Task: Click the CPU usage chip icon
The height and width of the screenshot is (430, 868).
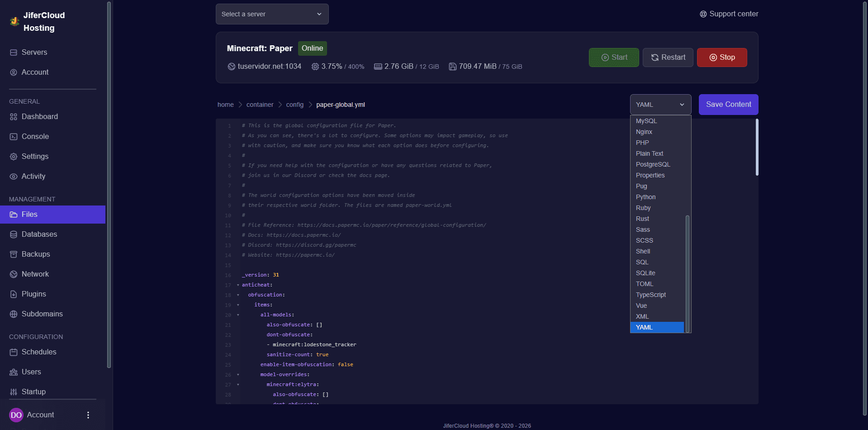Action: coord(315,67)
